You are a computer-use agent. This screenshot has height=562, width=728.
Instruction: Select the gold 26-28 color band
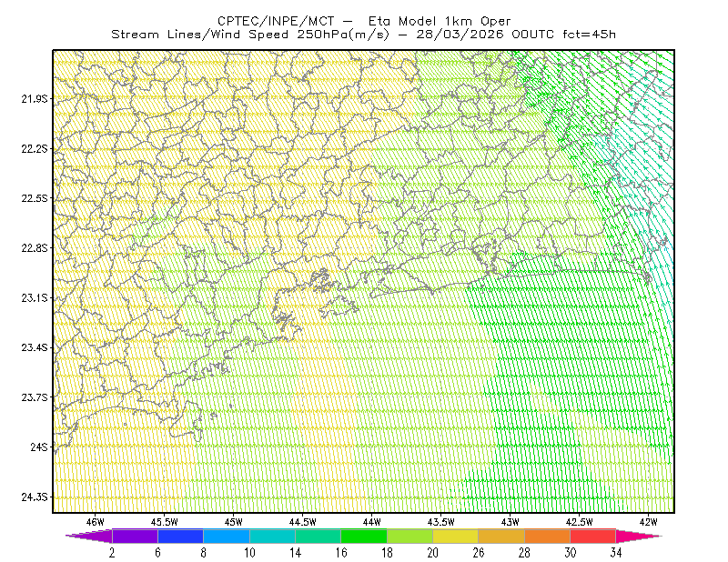[501, 536]
